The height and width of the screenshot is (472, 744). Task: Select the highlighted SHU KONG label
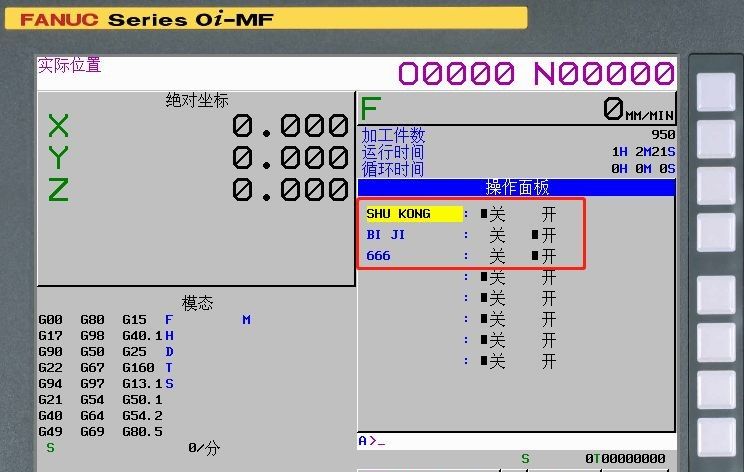414,214
